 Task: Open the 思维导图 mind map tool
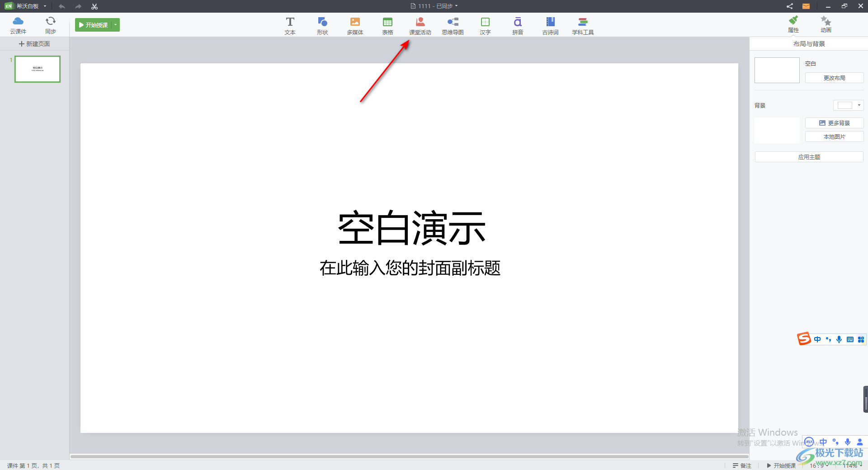click(453, 26)
